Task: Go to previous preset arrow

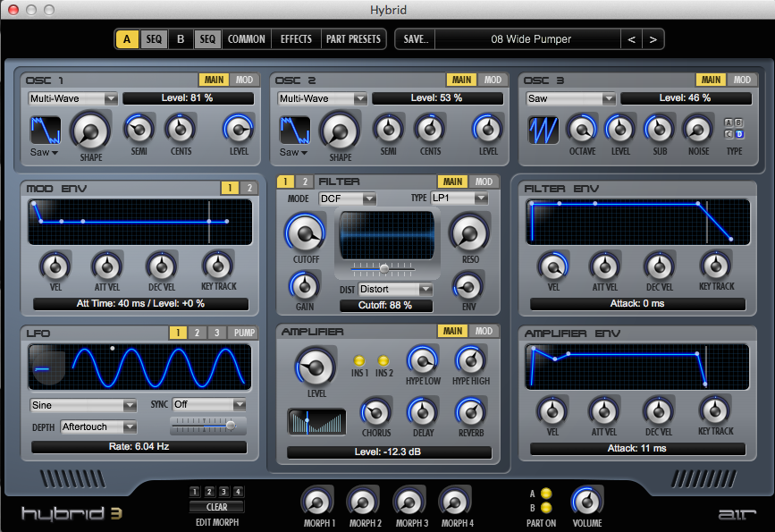Action: click(631, 39)
